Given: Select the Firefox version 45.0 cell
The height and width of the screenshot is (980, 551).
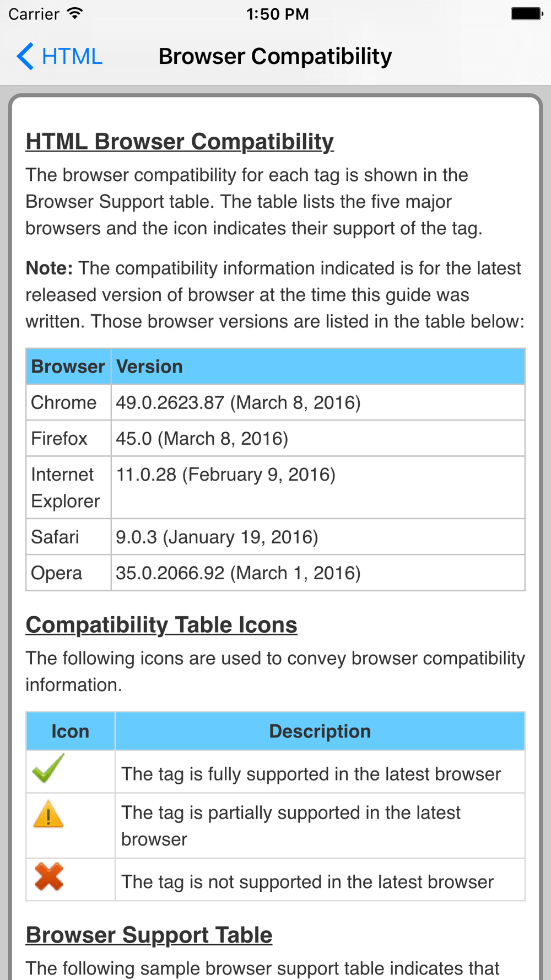Looking at the screenshot, I should coord(318,438).
